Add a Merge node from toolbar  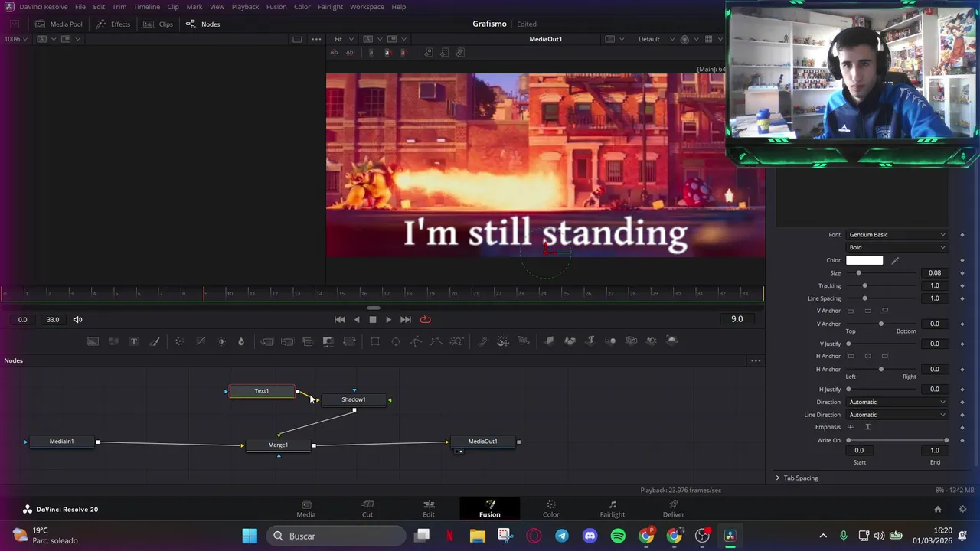point(308,341)
